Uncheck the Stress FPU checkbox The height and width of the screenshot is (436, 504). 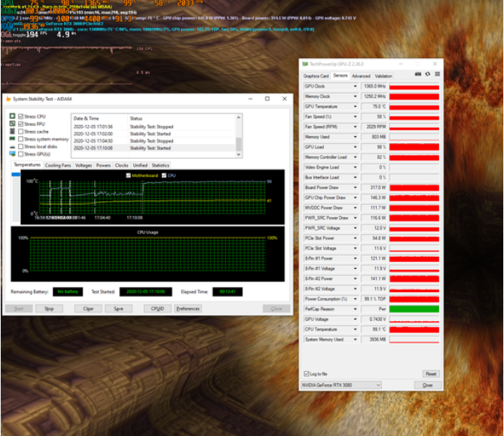pyautogui.click(x=21, y=123)
